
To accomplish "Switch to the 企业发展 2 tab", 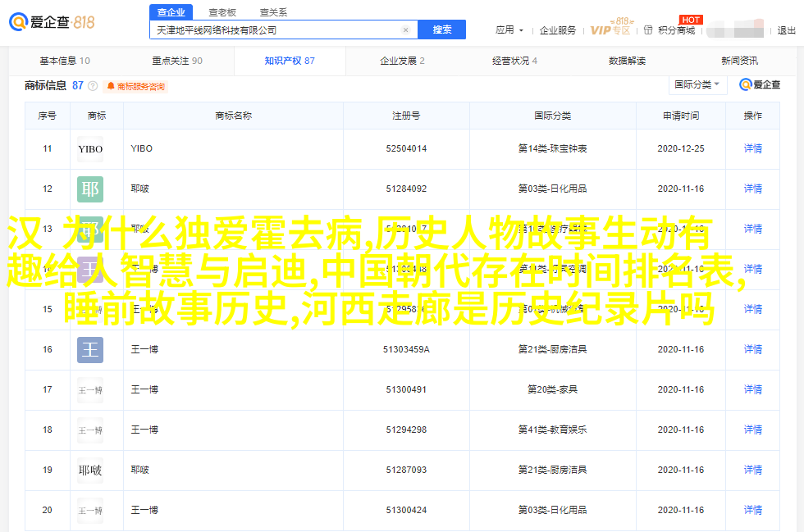I will point(402,61).
